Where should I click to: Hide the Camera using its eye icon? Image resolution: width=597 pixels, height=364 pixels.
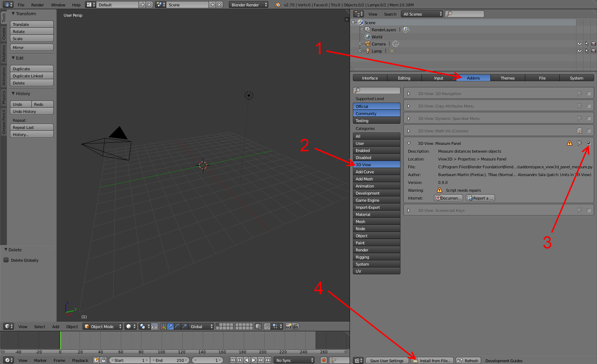580,44
